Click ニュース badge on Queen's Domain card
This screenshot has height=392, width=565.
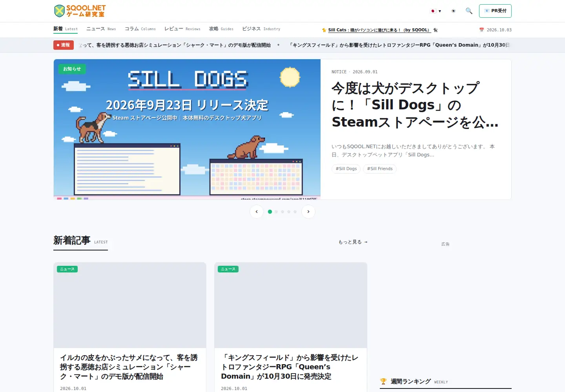point(228,269)
